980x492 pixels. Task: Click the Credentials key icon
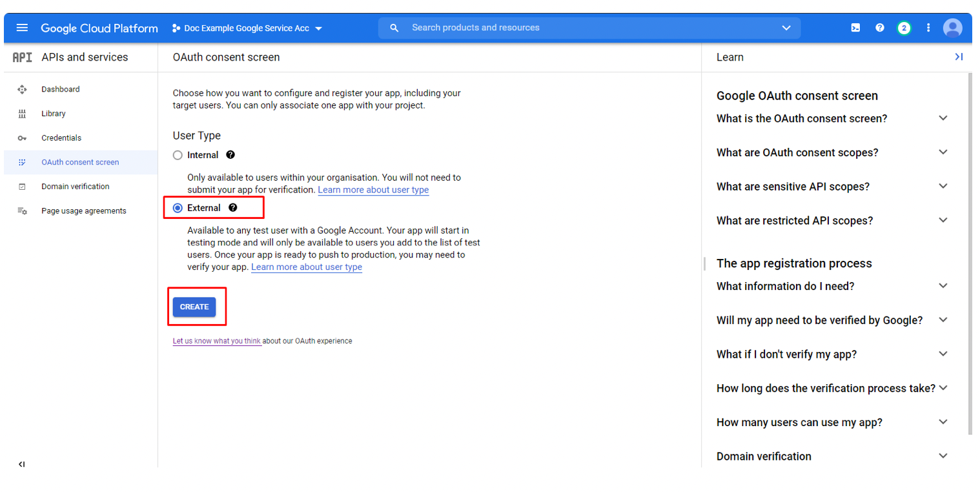pos(22,138)
